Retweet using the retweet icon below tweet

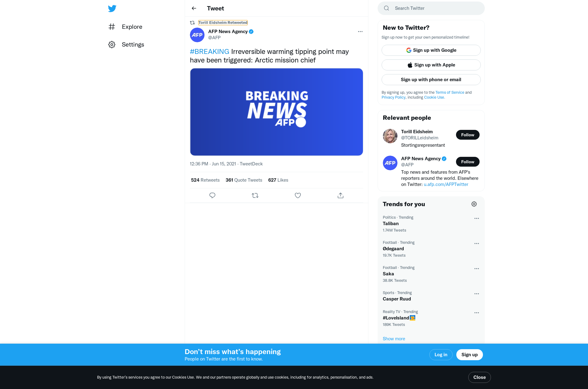(255, 195)
